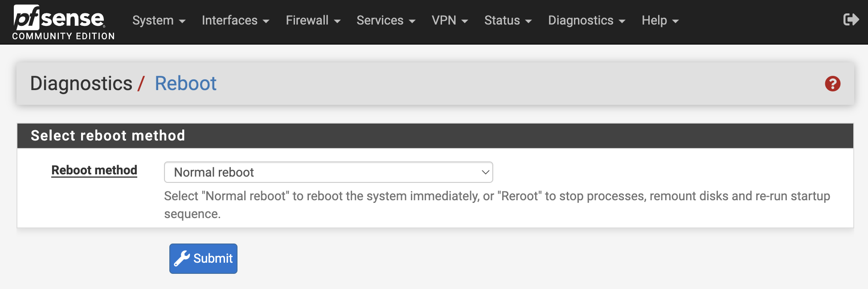Open the Help menu in navbar
Screen dimensions: 868x289
660,21
